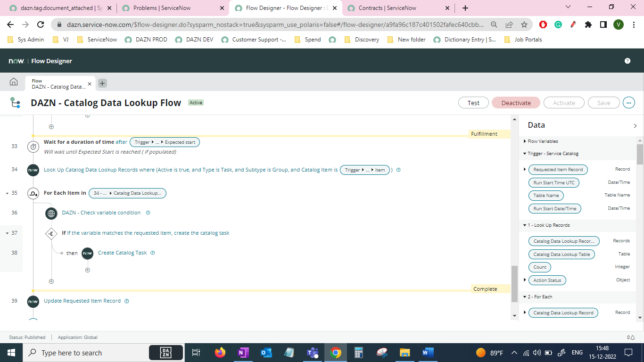Viewport: 644px width, 362px height.
Task: Expand the Flow Variables section
Action: [525, 141]
